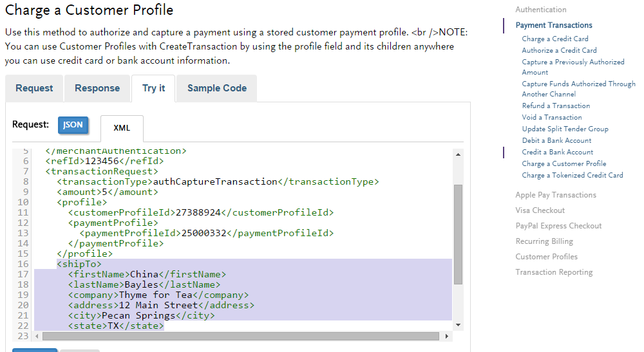
Task: Open the Charge a Credit Card link
Action: (554, 39)
